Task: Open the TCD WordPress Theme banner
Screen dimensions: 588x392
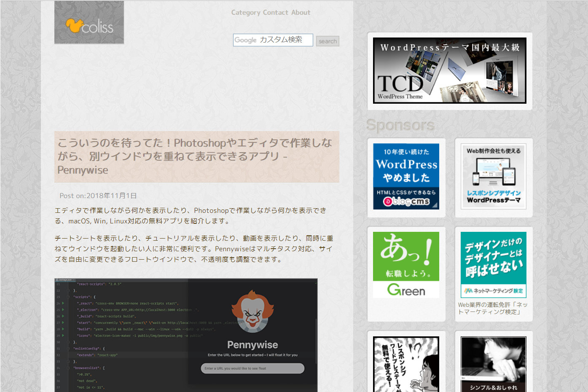Action: pos(449,70)
